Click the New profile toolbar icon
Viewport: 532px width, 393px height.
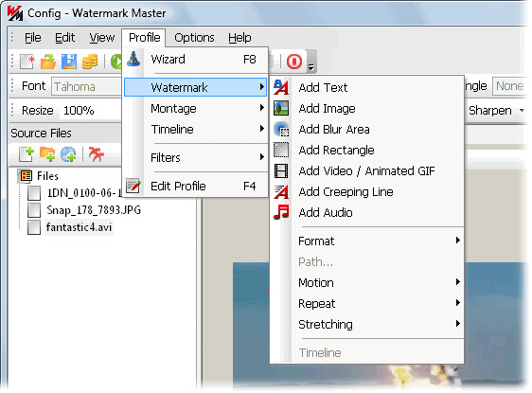27,62
